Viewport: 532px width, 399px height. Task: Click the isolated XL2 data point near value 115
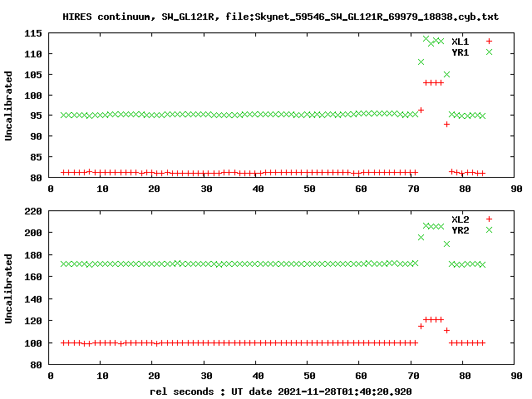click(x=421, y=327)
